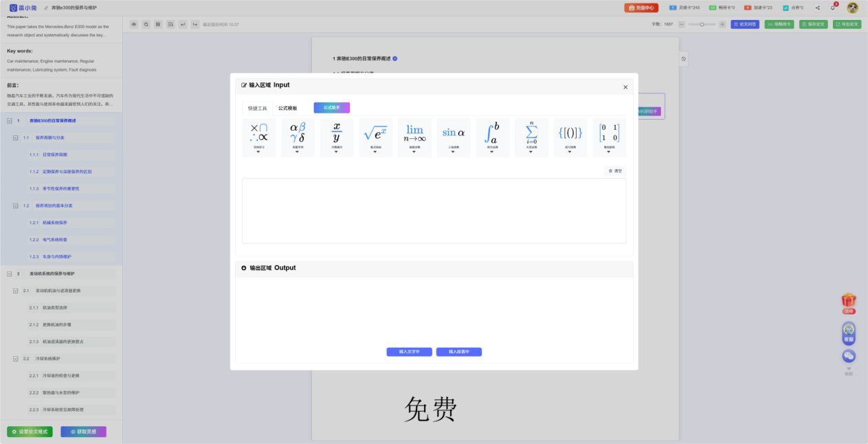Click the 充值中心 recharge button
The height and width of the screenshot is (444, 868).
(642, 8)
